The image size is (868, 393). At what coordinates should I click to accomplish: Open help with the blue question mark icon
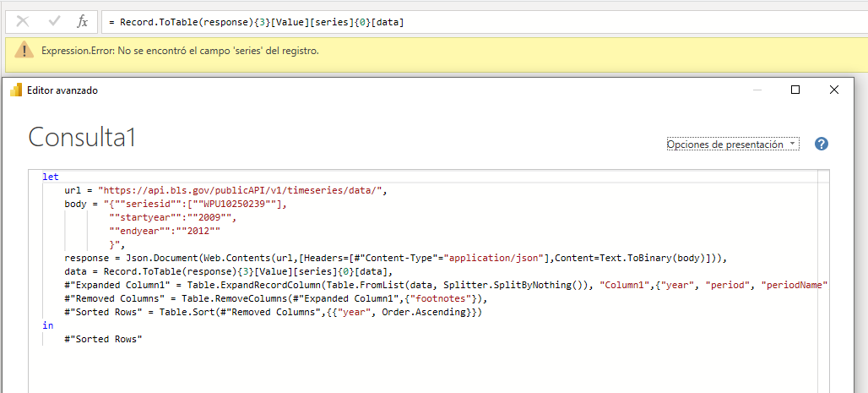pos(822,145)
